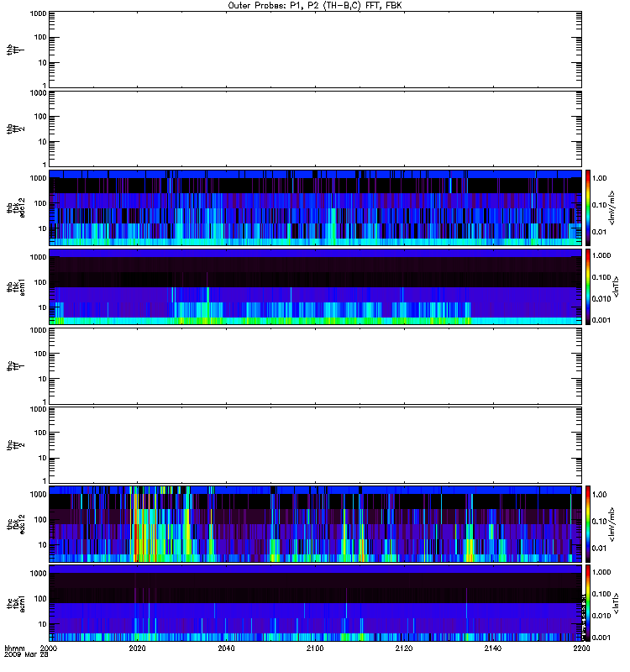Click the '2000' time tick label
Screen dimensions: 630x672
pyautogui.click(x=49, y=648)
